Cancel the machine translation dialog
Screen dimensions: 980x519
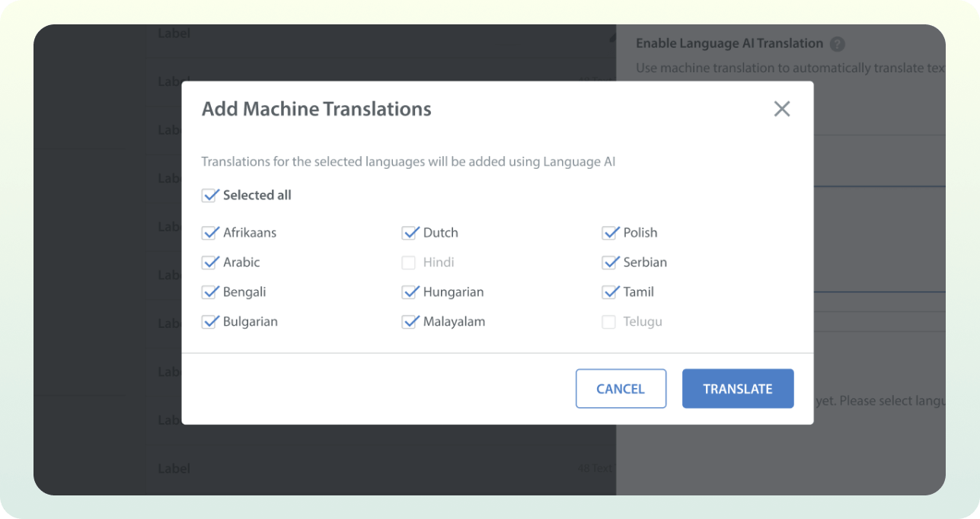tap(621, 388)
